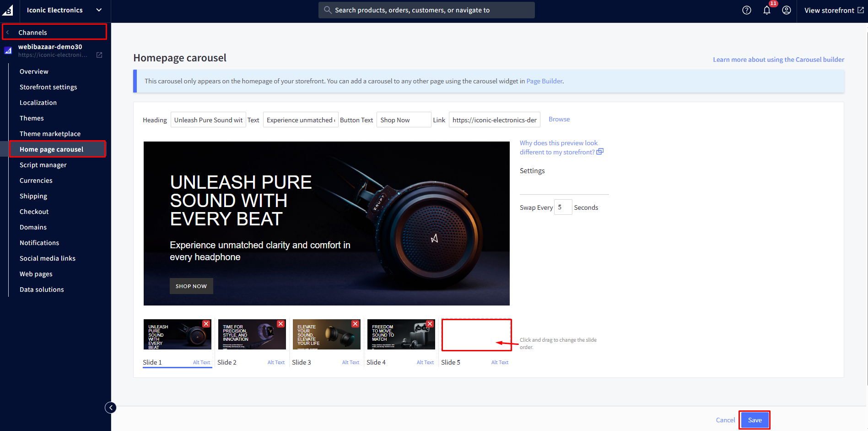Collapse the sidebar with the arrow button

tap(111, 408)
